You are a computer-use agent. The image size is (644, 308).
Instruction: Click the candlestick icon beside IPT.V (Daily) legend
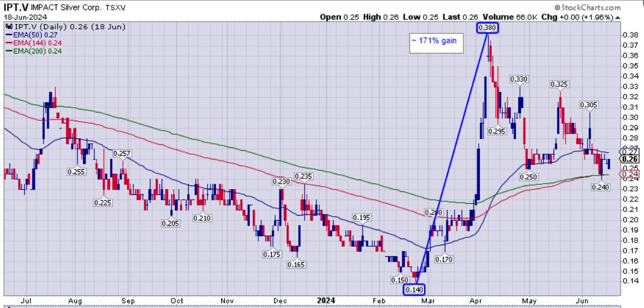tap(9, 27)
